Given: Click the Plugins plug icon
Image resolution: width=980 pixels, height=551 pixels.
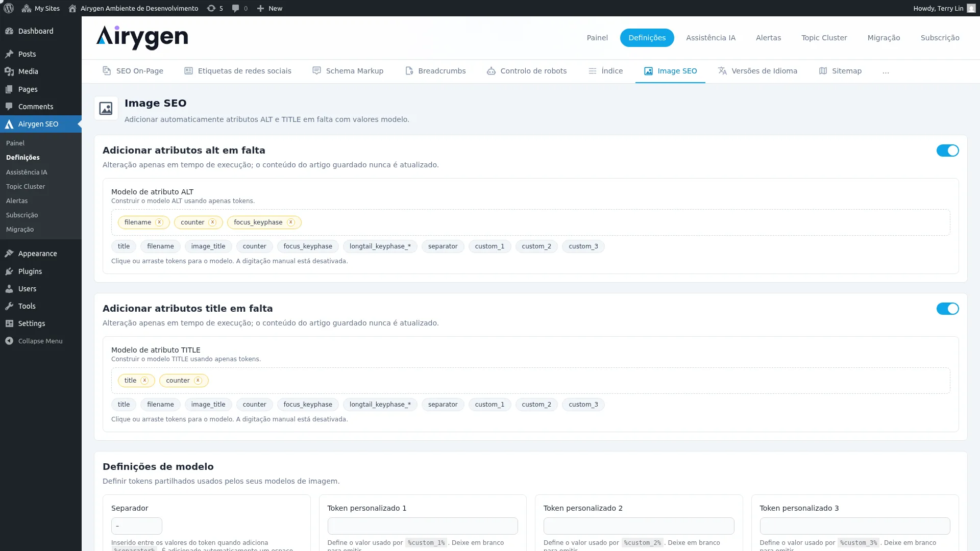Looking at the screenshot, I should tap(9, 271).
